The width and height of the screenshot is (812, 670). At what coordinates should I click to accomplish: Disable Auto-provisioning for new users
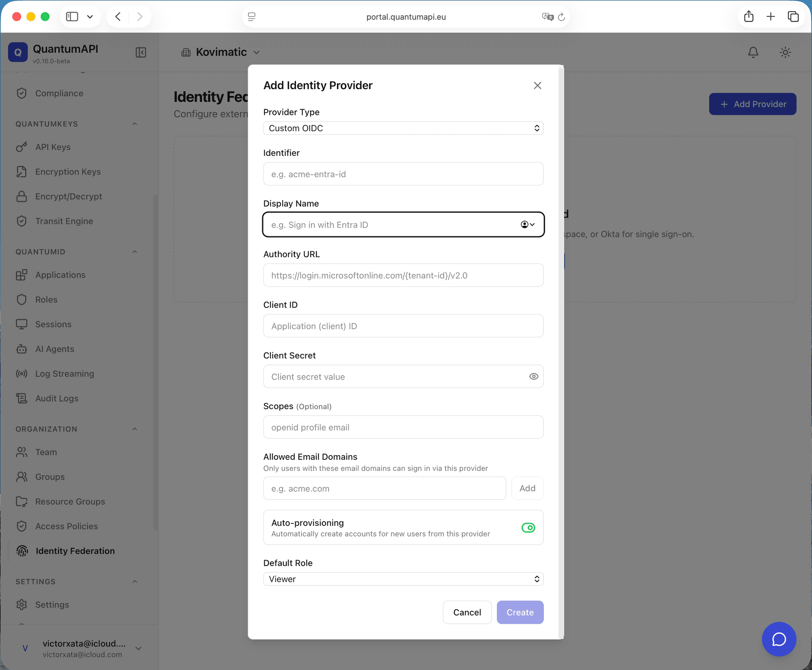[x=528, y=528]
